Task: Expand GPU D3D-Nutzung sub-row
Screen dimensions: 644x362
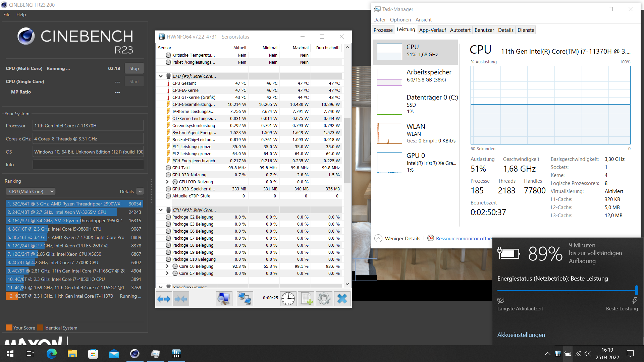Action: click(x=167, y=182)
